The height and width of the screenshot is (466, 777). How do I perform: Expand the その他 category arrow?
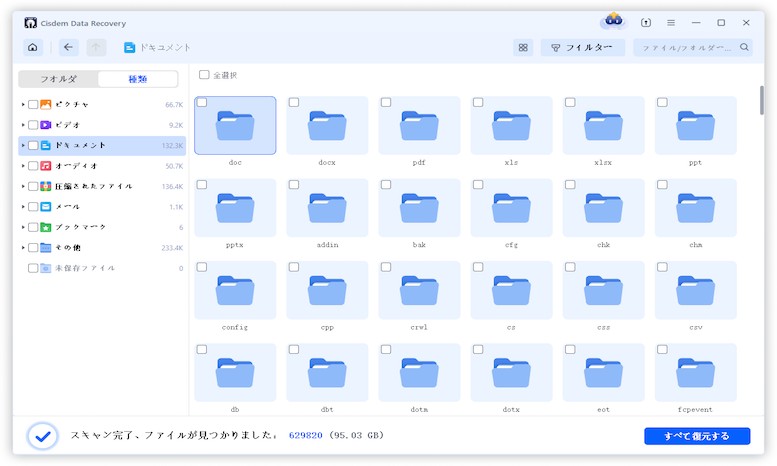click(23, 247)
